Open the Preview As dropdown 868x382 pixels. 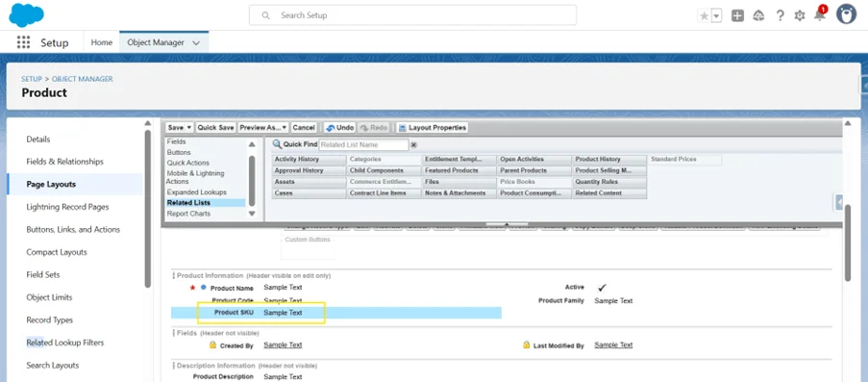coord(263,128)
